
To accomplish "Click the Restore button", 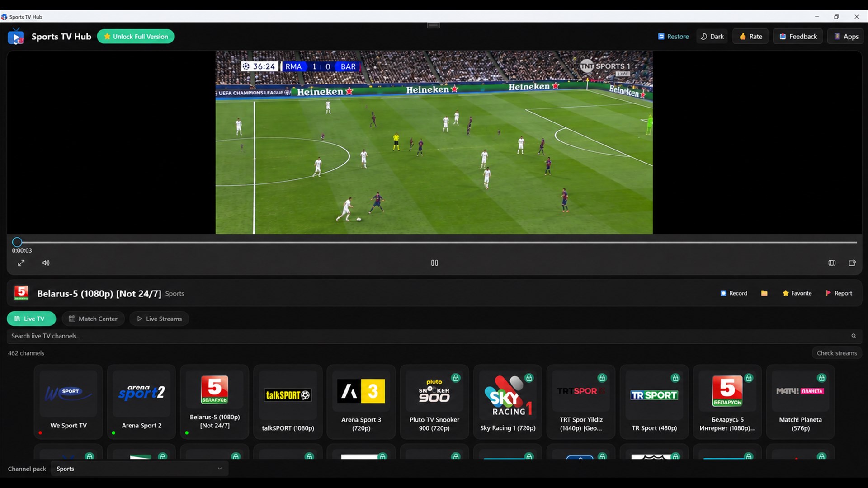I will click(x=673, y=37).
